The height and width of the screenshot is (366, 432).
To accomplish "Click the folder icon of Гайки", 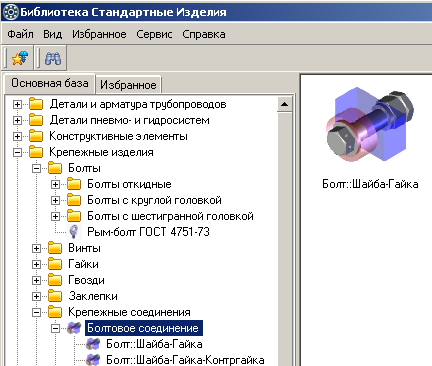I will point(55,264).
